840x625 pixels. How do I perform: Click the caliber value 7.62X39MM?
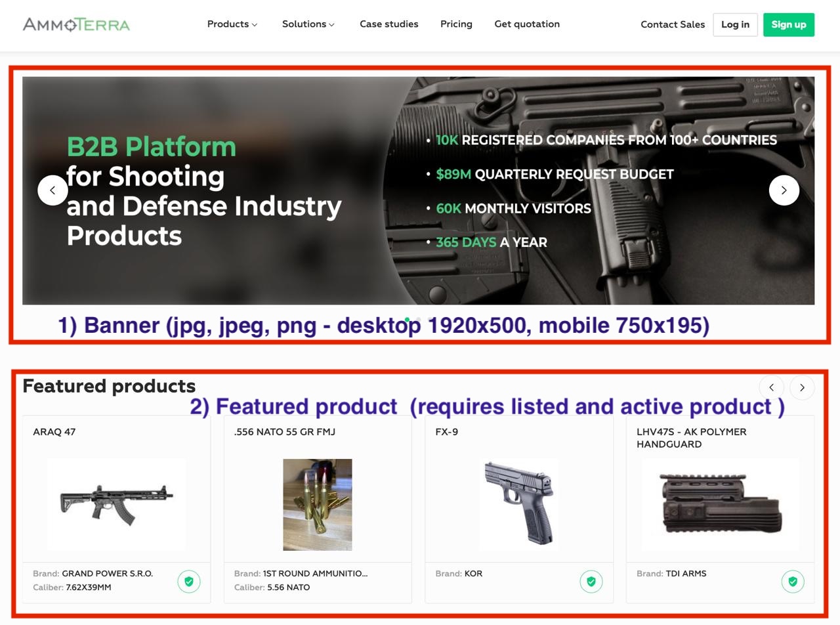pos(89,588)
